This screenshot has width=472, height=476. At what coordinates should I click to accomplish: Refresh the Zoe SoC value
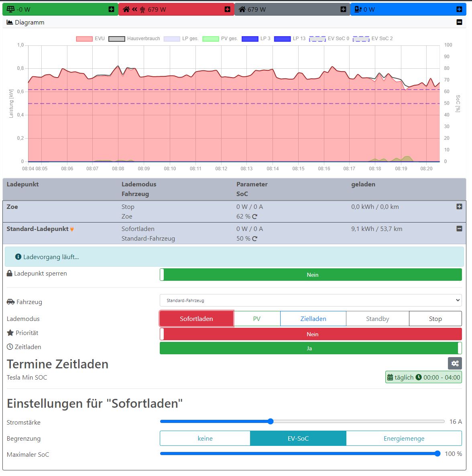tap(255, 217)
